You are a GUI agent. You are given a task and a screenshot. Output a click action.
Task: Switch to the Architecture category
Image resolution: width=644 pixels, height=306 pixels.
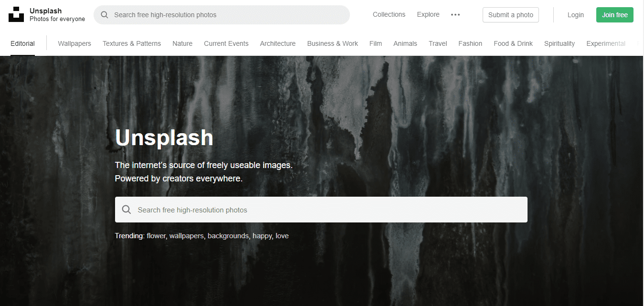point(278,43)
